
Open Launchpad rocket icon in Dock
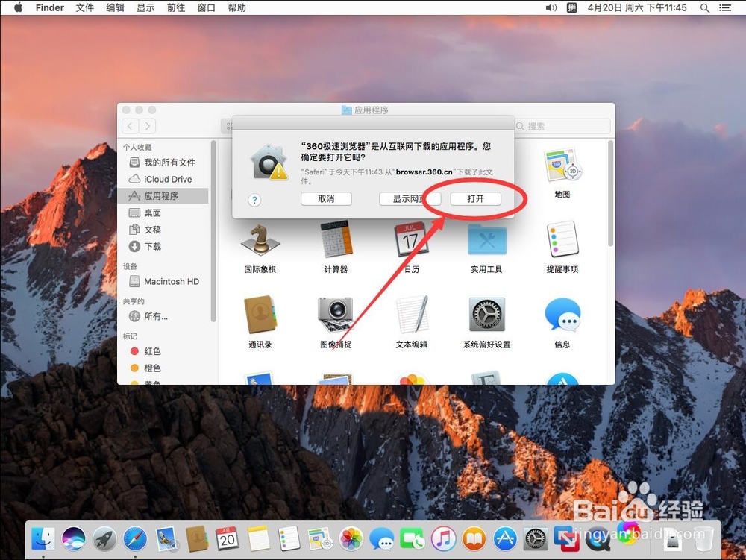click(x=104, y=539)
